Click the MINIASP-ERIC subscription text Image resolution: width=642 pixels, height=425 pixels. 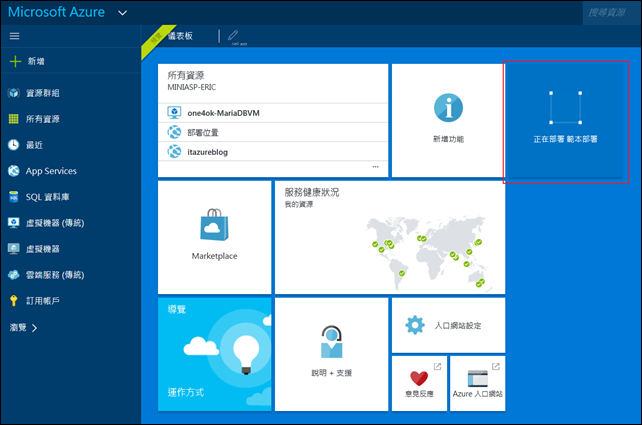tap(192, 87)
